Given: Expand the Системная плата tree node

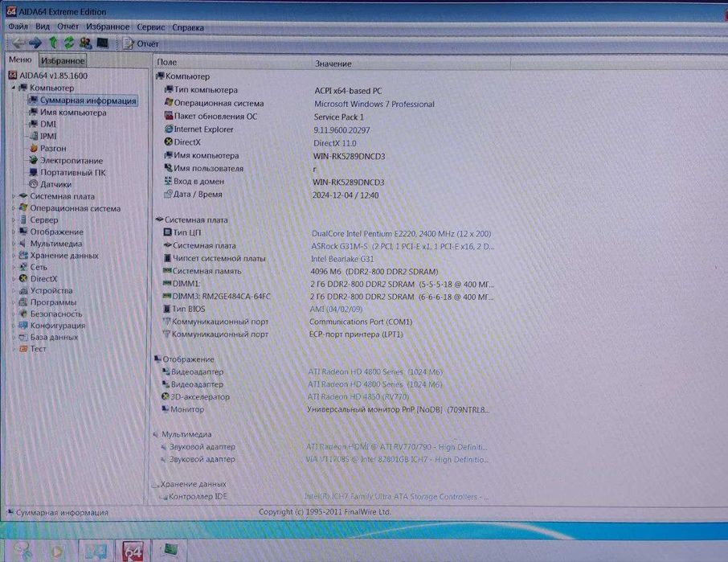Looking at the screenshot, I should click(14, 196).
